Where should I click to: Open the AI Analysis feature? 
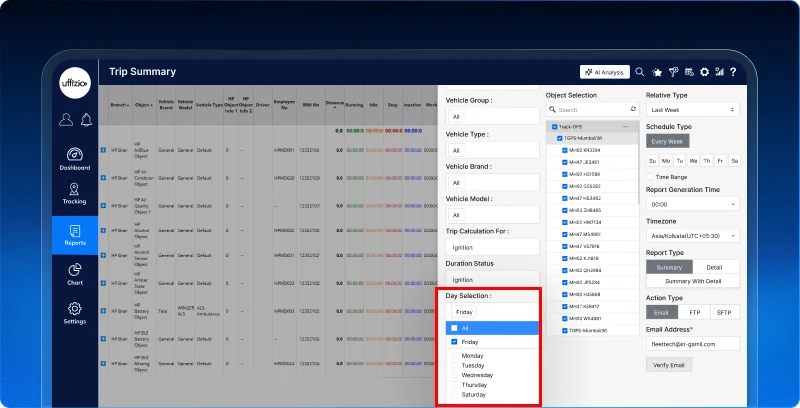(605, 72)
